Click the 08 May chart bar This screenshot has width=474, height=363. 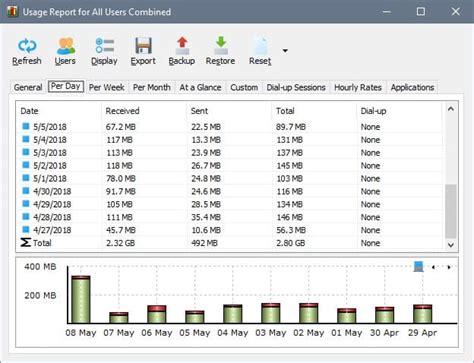[81, 299]
